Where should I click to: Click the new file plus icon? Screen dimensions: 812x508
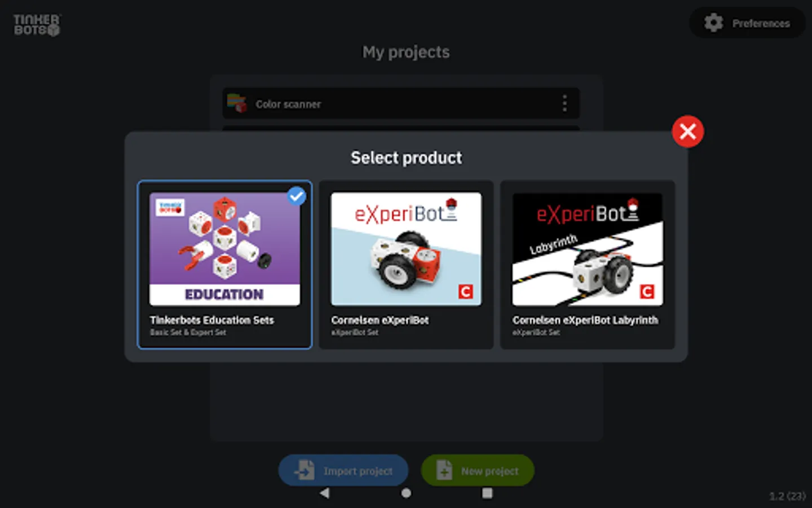coord(444,470)
